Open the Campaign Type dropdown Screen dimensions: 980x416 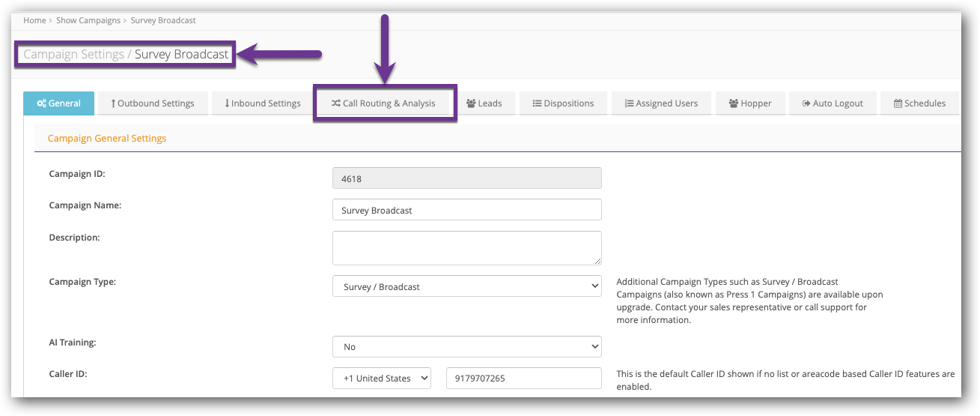(x=466, y=286)
